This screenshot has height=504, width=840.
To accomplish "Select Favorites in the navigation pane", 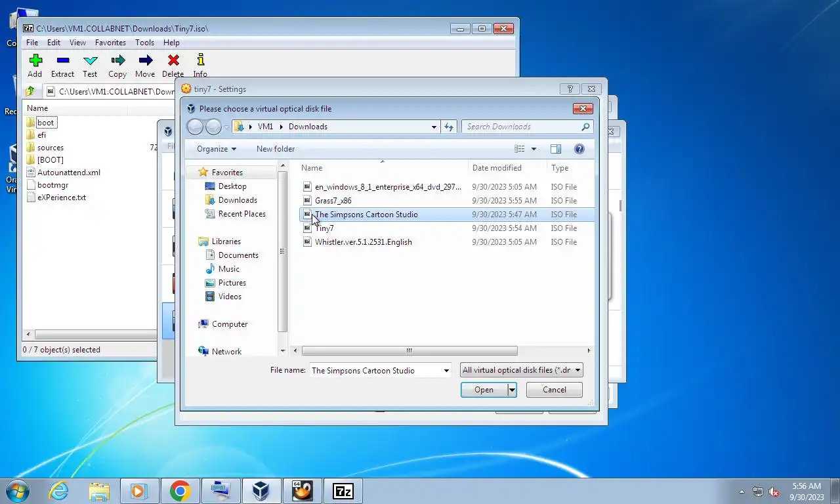I will point(227,173).
